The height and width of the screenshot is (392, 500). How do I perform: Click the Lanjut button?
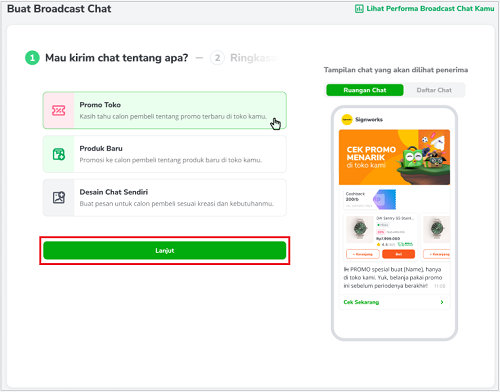[165, 250]
